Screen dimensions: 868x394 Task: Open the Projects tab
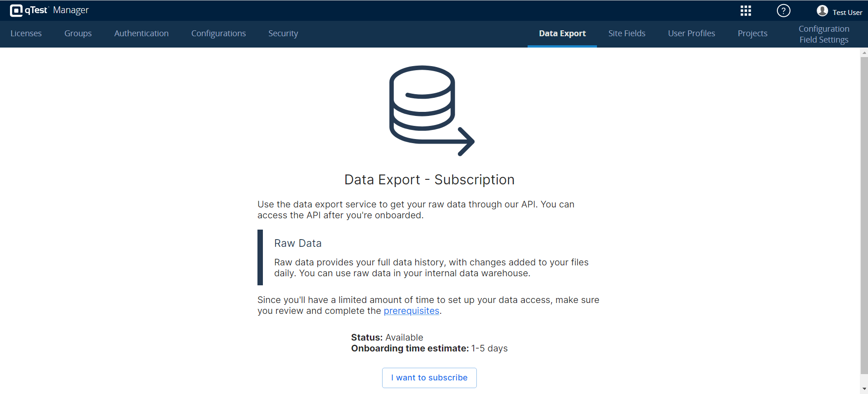[x=752, y=34]
